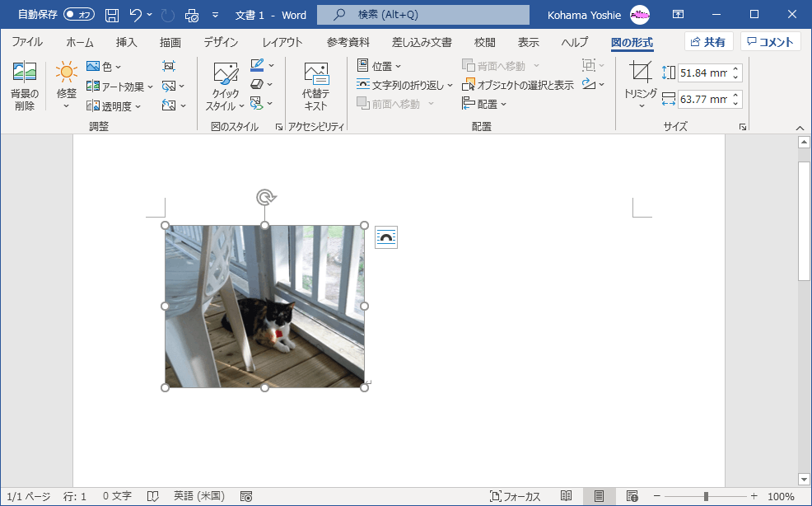Expand the Undo history dropdown arrow
This screenshot has height=506, width=812.
click(150, 15)
